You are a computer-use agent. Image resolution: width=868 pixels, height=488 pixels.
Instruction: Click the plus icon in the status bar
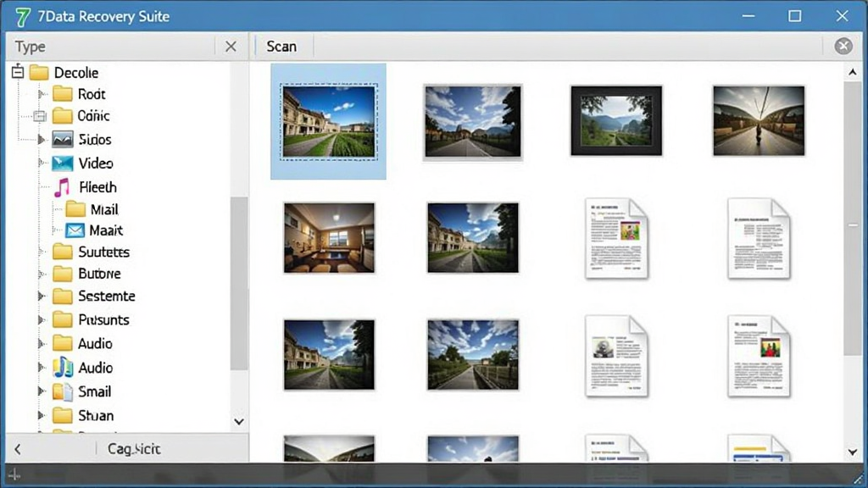pos(14,474)
